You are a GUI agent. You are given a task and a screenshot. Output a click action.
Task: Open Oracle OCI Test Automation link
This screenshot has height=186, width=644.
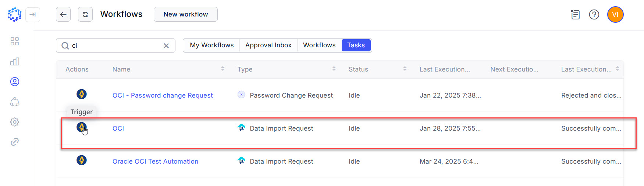click(x=155, y=161)
